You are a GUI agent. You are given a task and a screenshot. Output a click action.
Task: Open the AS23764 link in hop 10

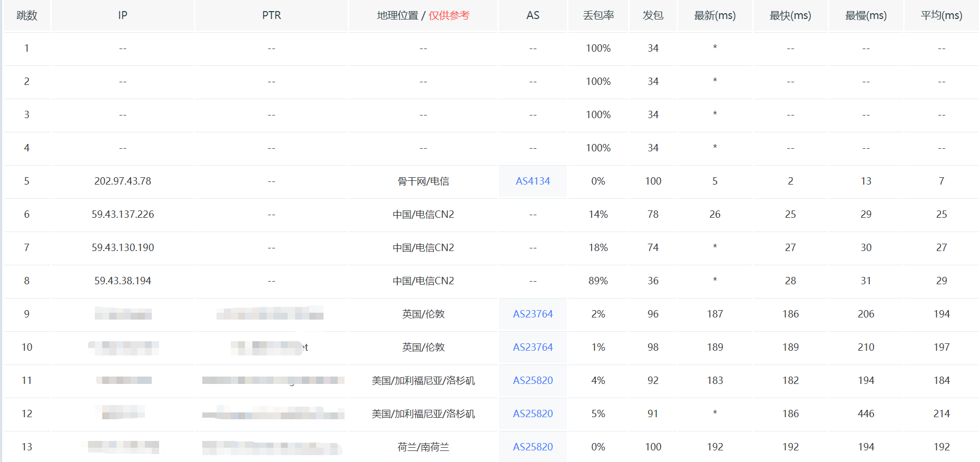pos(533,347)
